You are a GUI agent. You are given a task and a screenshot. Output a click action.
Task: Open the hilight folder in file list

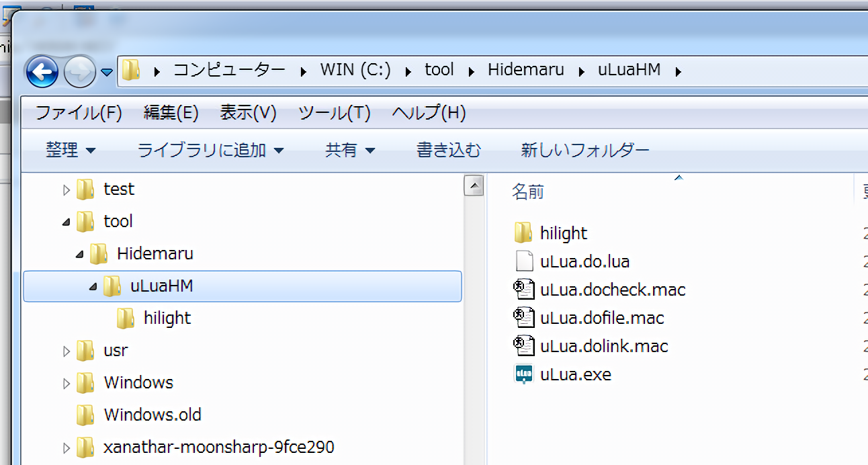click(x=563, y=233)
